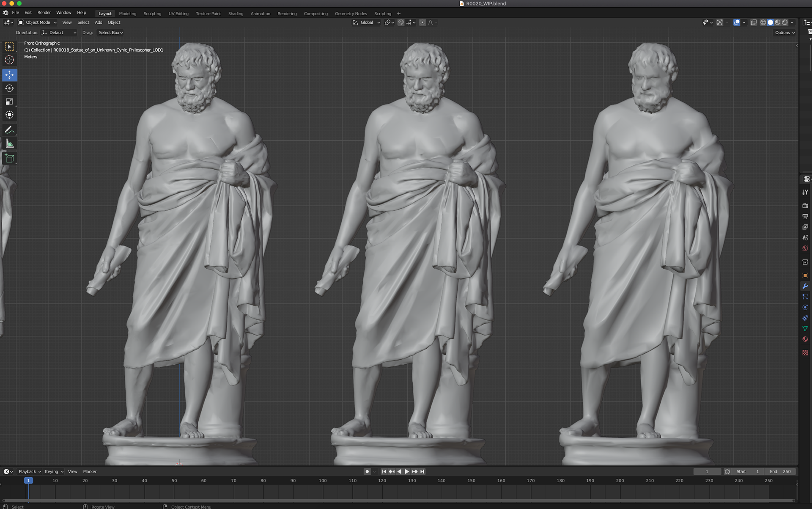Select the Move tool
This screenshot has width=812, height=509.
point(9,75)
